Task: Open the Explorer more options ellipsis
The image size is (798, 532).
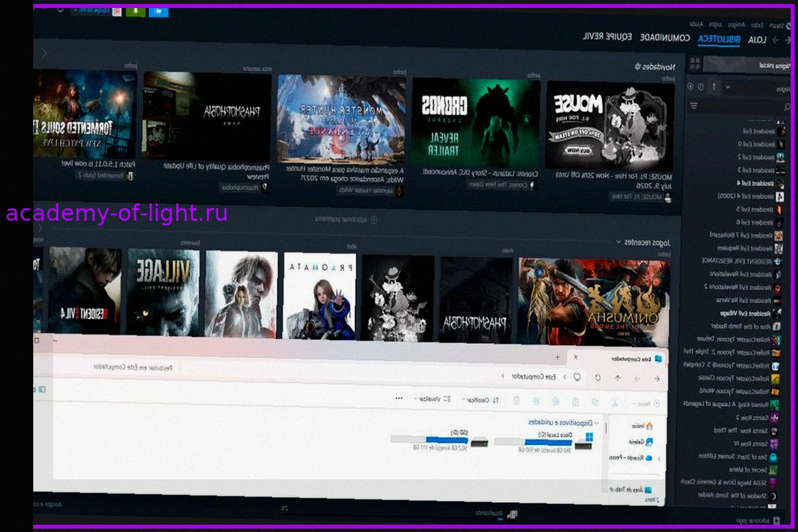Action: coord(399,399)
